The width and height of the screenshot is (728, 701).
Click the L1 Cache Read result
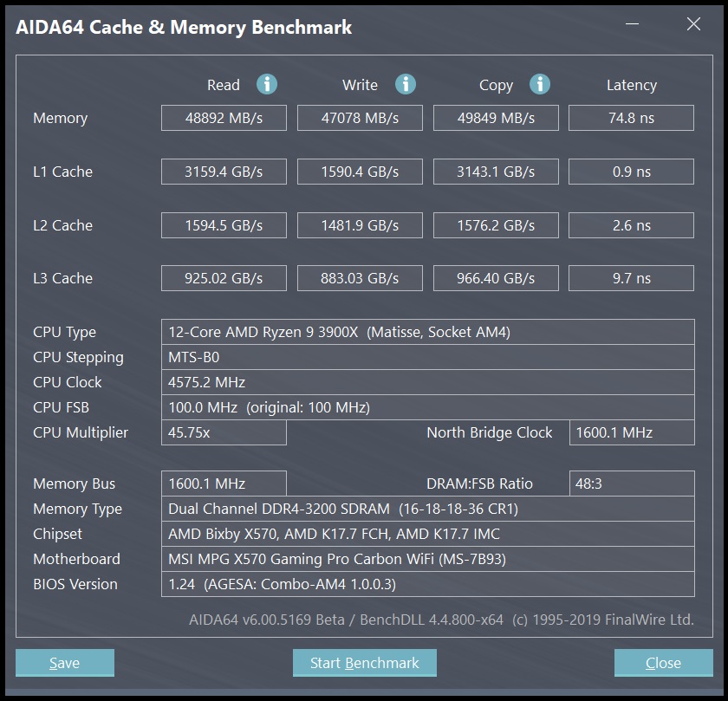pos(224,172)
